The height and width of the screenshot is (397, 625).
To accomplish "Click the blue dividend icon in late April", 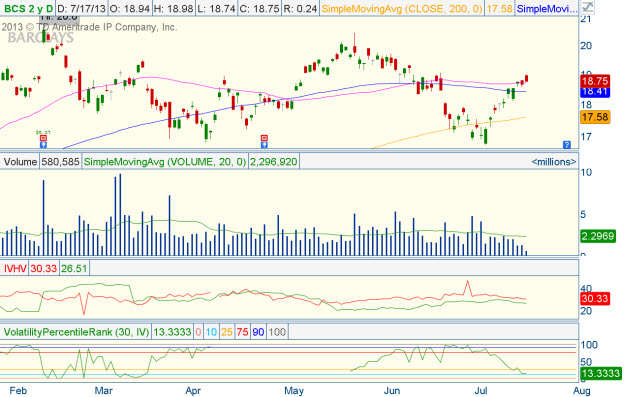I will click(264, 144).
